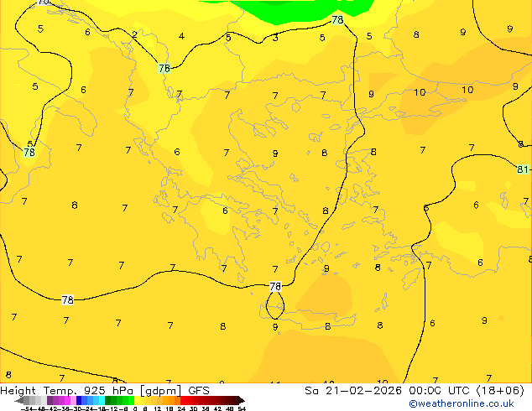Viewport: 532px width, 411px height.
Task: Select the cyan legend swatch near -18
Action: coord(102,400)
